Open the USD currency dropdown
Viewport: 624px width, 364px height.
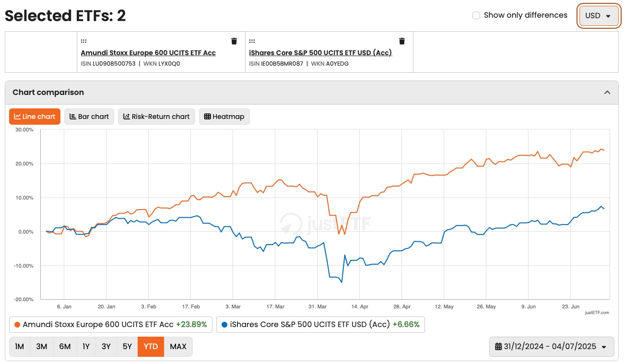point(598,16)
